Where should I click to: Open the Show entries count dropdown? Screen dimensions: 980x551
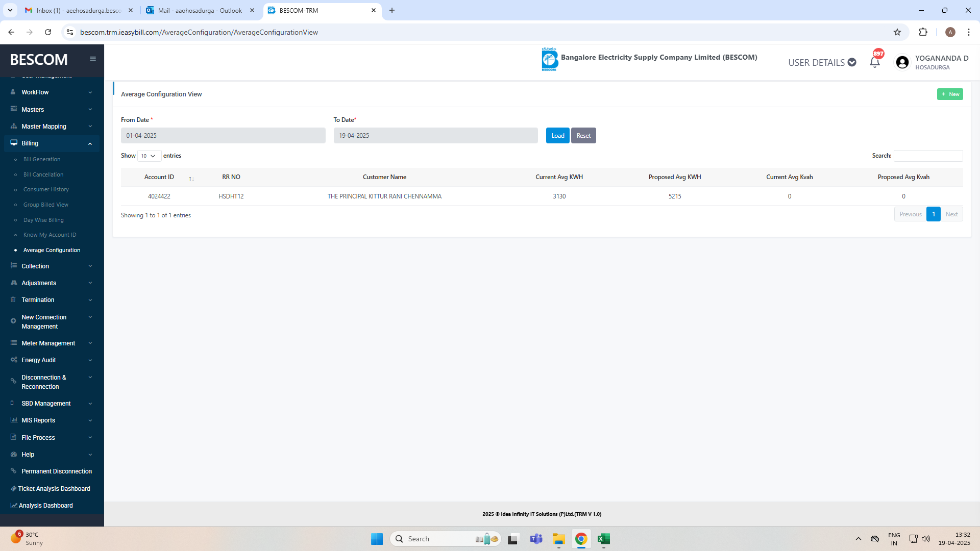coord(149,156)
